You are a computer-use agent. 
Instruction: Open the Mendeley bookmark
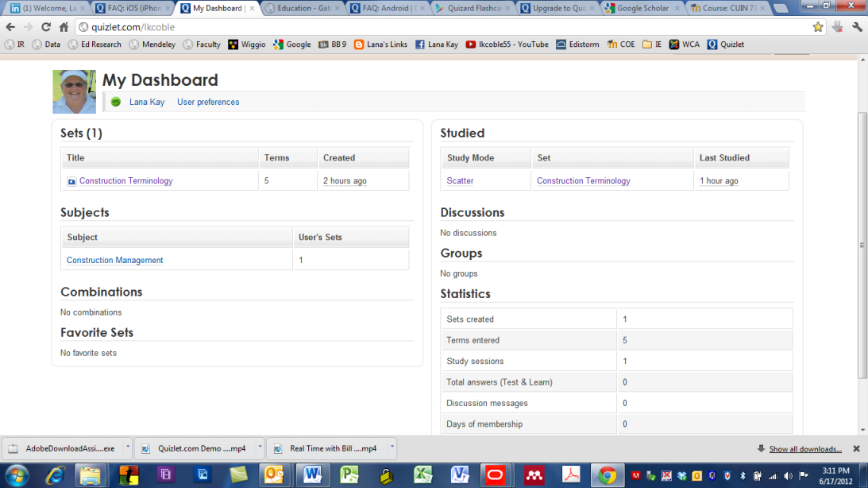[152, 45]
